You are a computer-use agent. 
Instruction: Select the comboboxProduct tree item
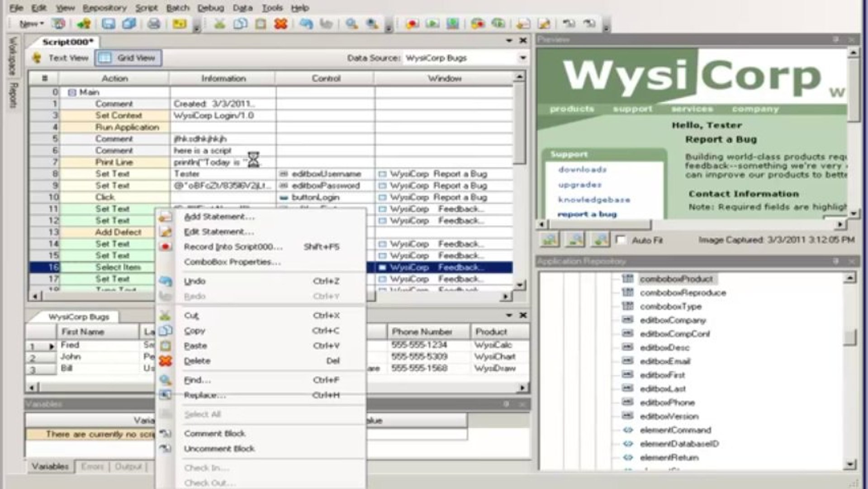676,279
